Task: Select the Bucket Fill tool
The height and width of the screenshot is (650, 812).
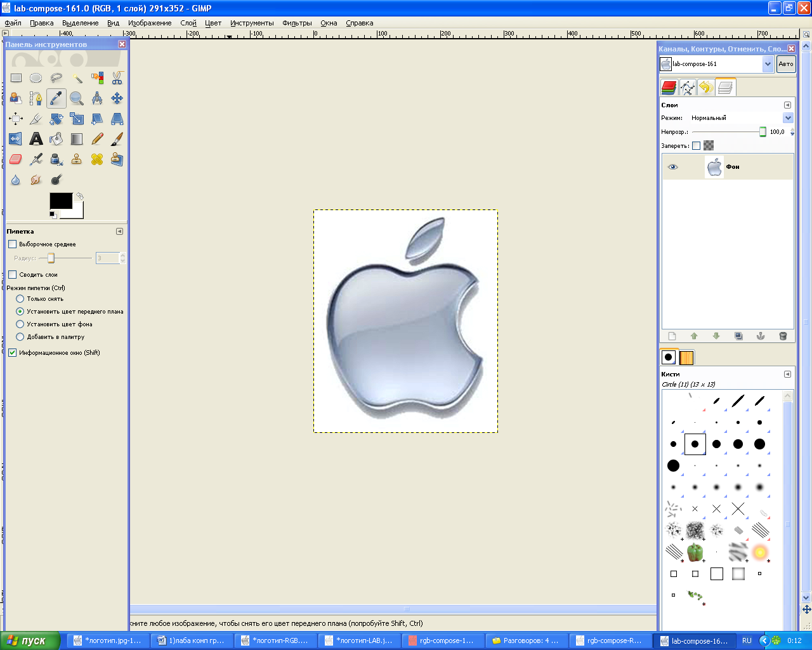Action: click(x=56, y=139)
